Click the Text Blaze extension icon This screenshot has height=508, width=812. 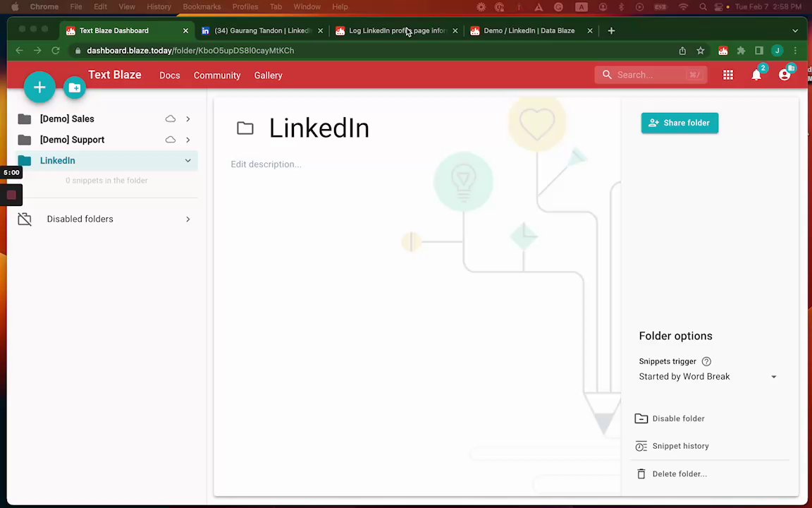pyautogui.click(x=723, y=50)
